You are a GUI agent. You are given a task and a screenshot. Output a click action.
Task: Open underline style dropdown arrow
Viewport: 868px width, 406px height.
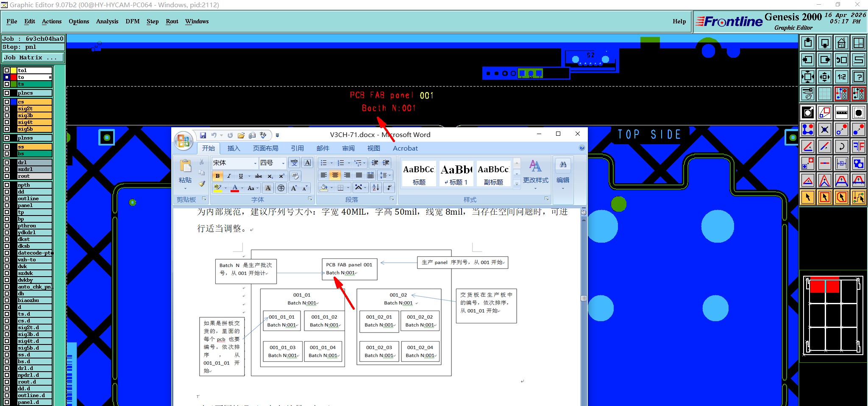pyautogui.click(x=249, y=176)
